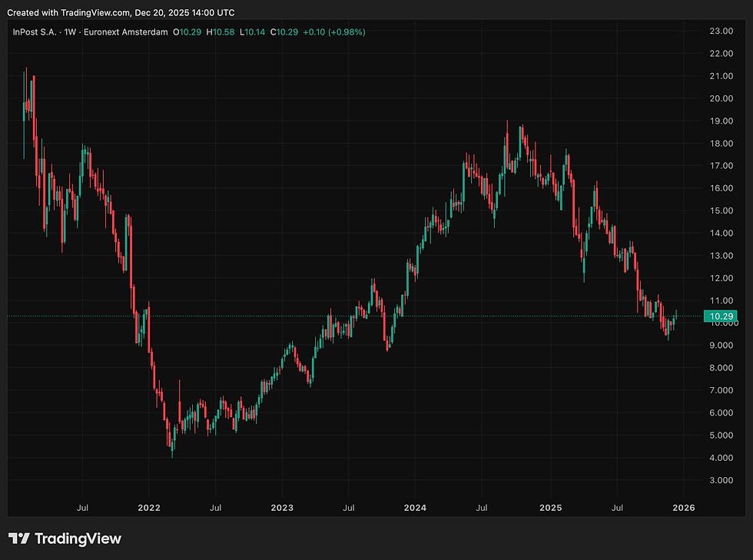Click the 23.00 price axis label
The image size is (753, 560).
point(721,31)
